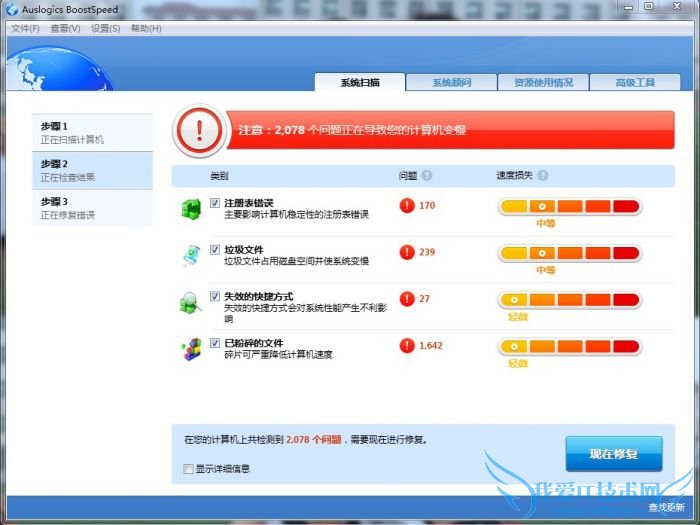Open the 设置(S) menu
The height and width of the screenshot is (525, 700).
(105, 29)
